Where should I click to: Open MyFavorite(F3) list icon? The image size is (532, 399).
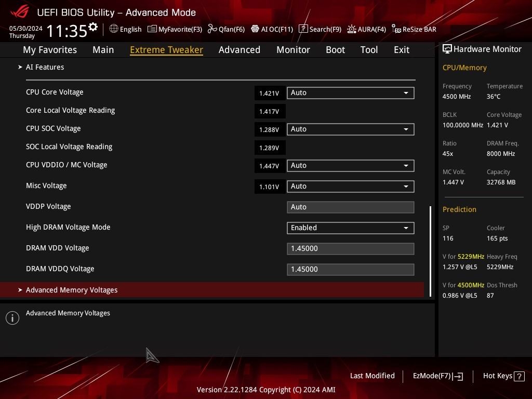[152, 29]
